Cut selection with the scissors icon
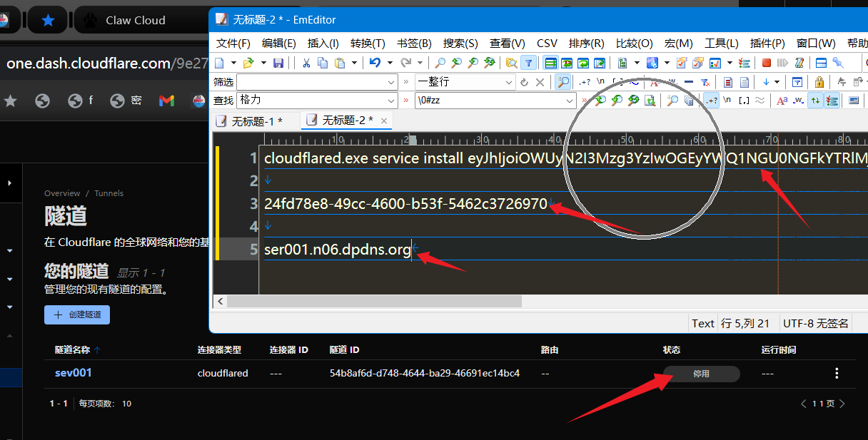This screenshot has height=440, width=868. point(306,63)
